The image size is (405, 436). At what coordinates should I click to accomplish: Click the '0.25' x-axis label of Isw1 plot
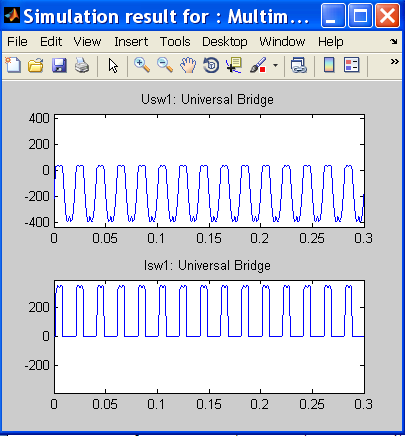point(312,404)
